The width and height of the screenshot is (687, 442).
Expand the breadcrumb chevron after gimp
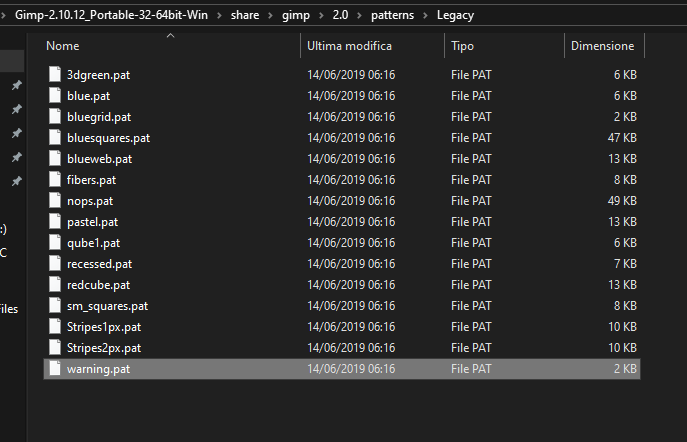(321, 15)
